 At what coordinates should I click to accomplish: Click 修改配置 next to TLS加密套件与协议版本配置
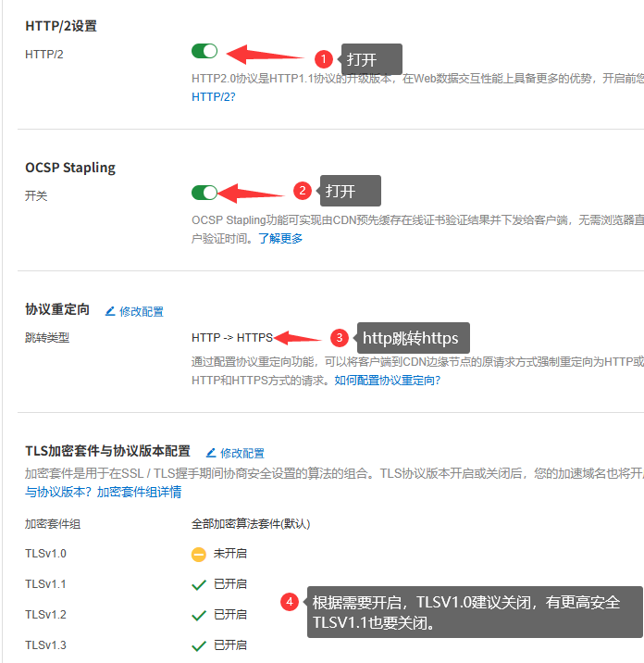pyautogui.click(x=242, y=454)
